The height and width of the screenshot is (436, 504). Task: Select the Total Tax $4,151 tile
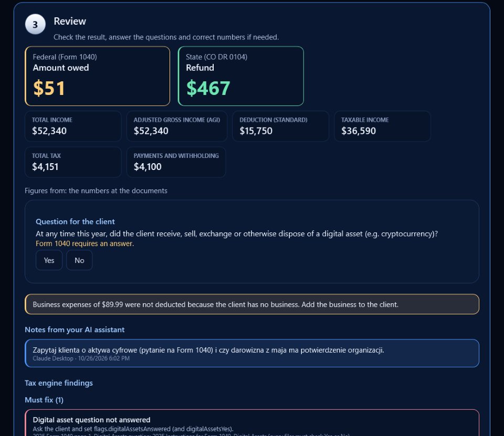pos(73,162)
